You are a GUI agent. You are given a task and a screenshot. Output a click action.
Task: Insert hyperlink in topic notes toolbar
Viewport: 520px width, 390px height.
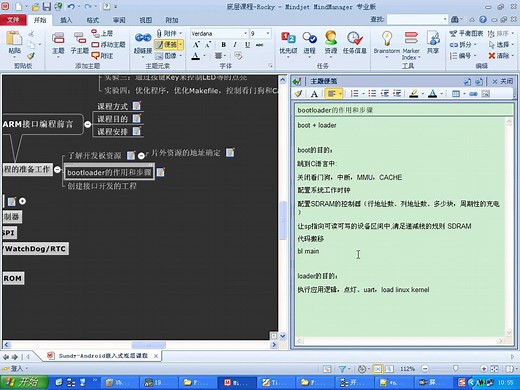tap(473, 94)
